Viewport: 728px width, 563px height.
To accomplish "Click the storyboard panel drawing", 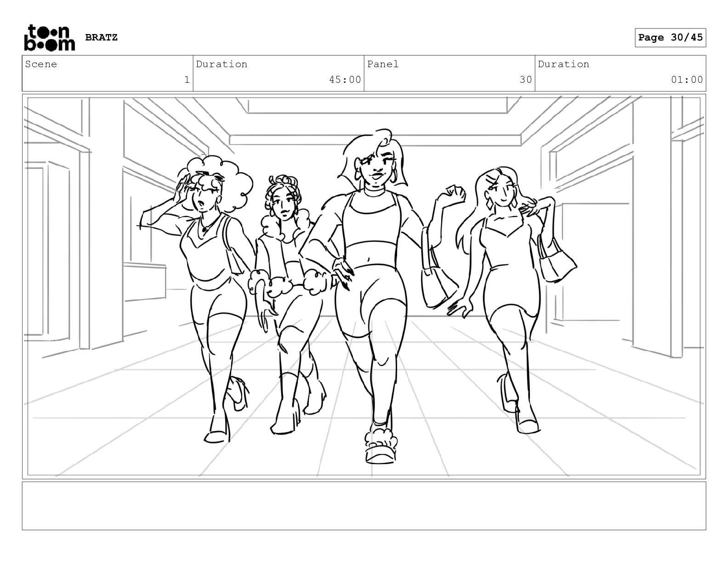I will [x=364, y=287].
